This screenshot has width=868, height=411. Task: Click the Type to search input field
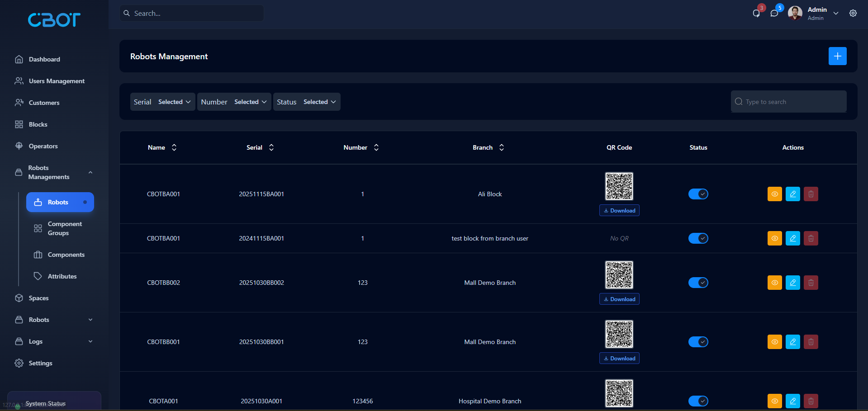click(788, 102)
